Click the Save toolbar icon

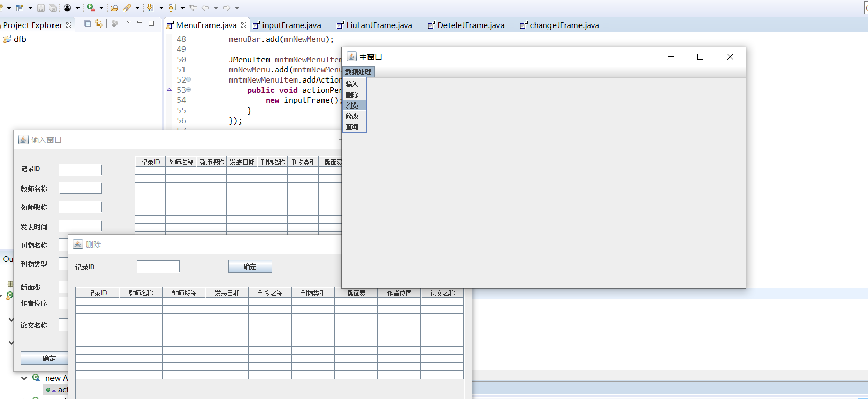coord(41,8)
